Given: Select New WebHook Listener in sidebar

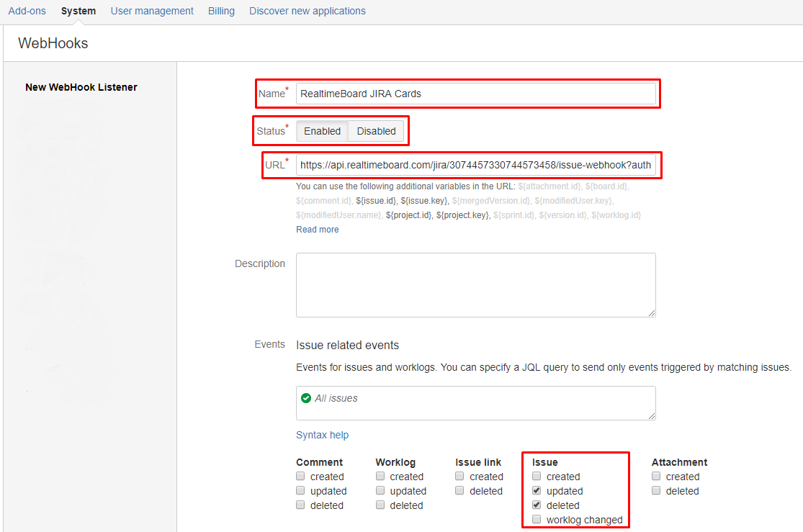Looking at the screenshot, I should pos(81,87).
